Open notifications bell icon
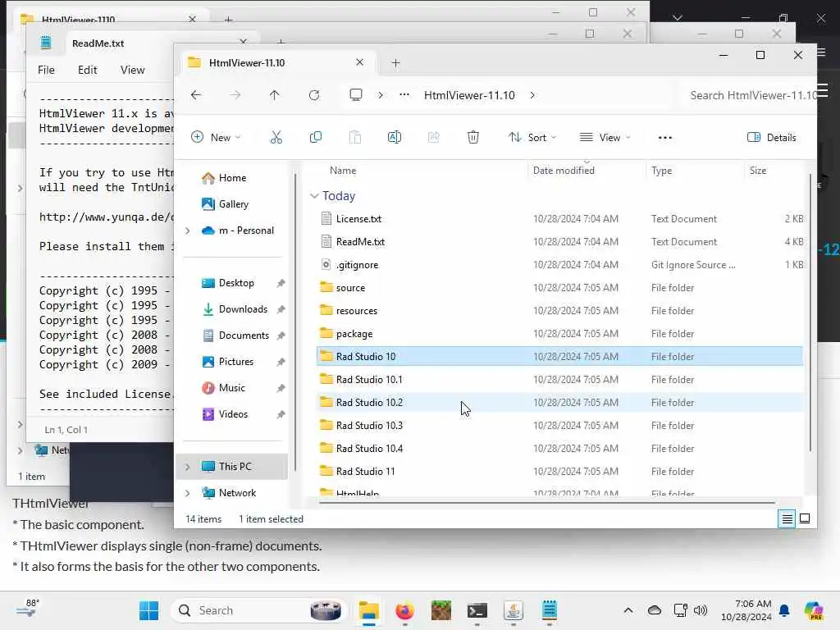The image size is (840, 630). coord(784,610)
